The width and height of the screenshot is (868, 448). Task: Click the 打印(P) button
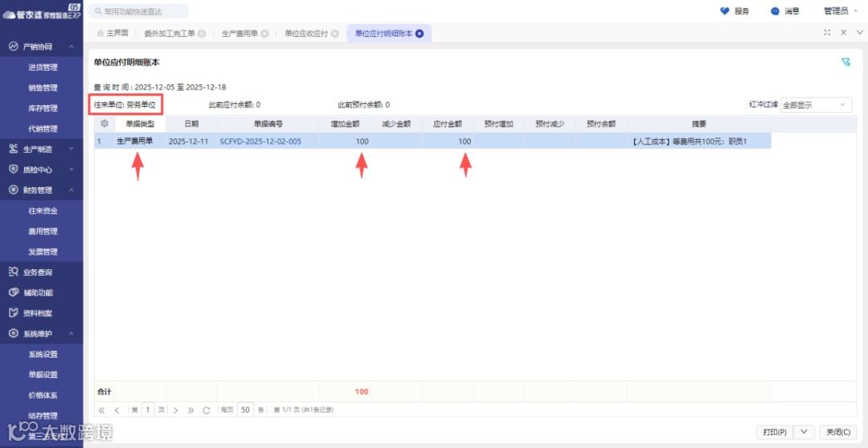[x=775, y=432]
